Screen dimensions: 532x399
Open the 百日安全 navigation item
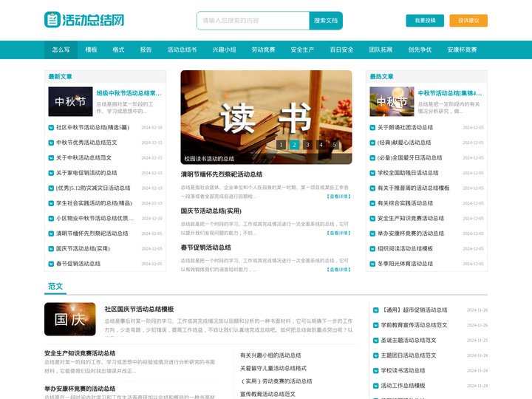pyautogui.click(x=341, y=50)
